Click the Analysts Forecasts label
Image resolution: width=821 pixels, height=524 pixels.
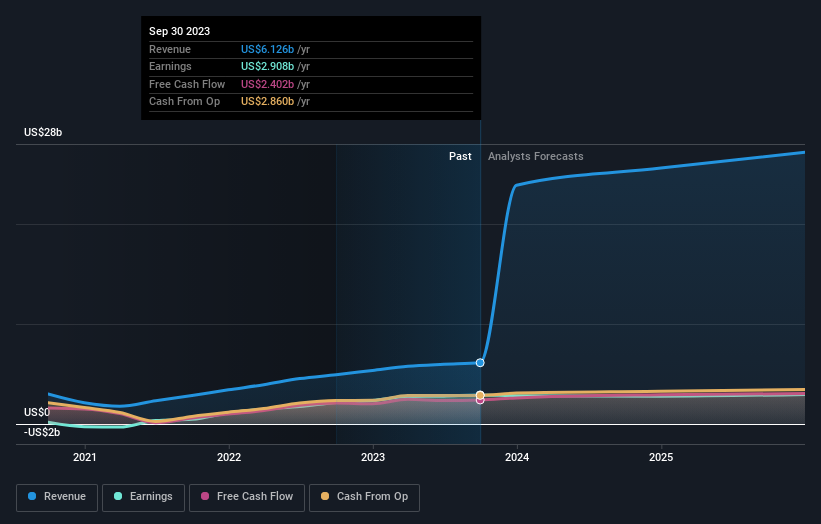click(x=536, y=157)
